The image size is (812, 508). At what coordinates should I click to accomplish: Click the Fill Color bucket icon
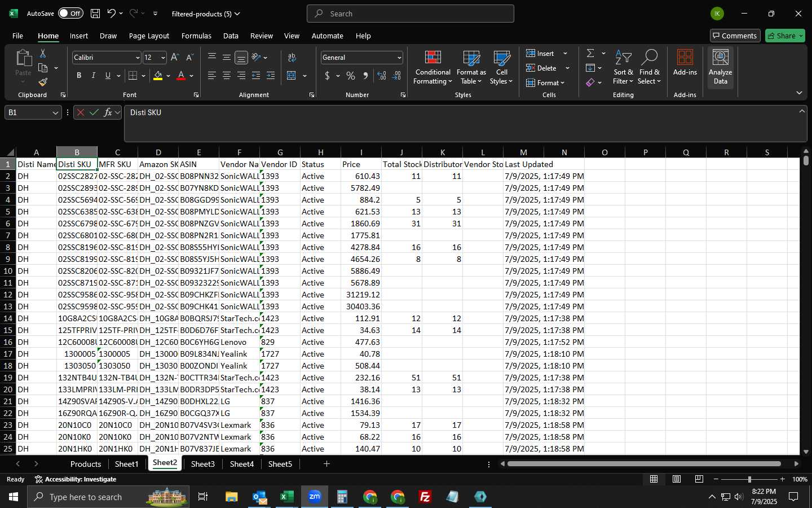pos(158,76)
